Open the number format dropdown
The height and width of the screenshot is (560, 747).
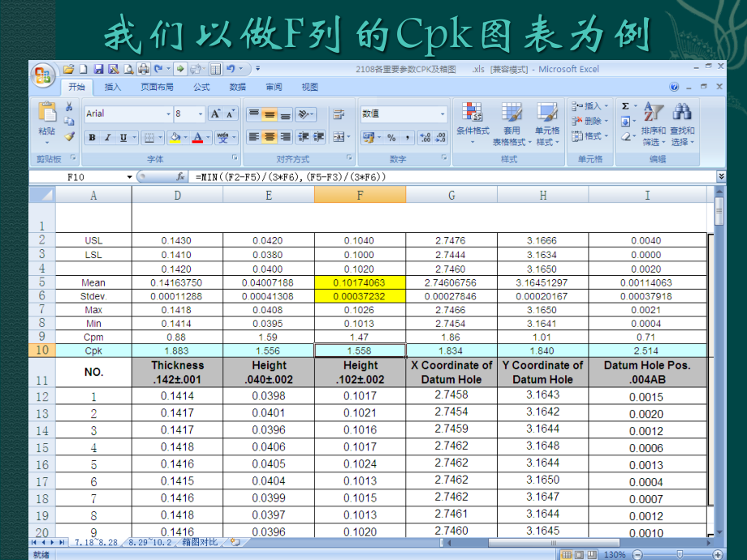coord(443,114)
